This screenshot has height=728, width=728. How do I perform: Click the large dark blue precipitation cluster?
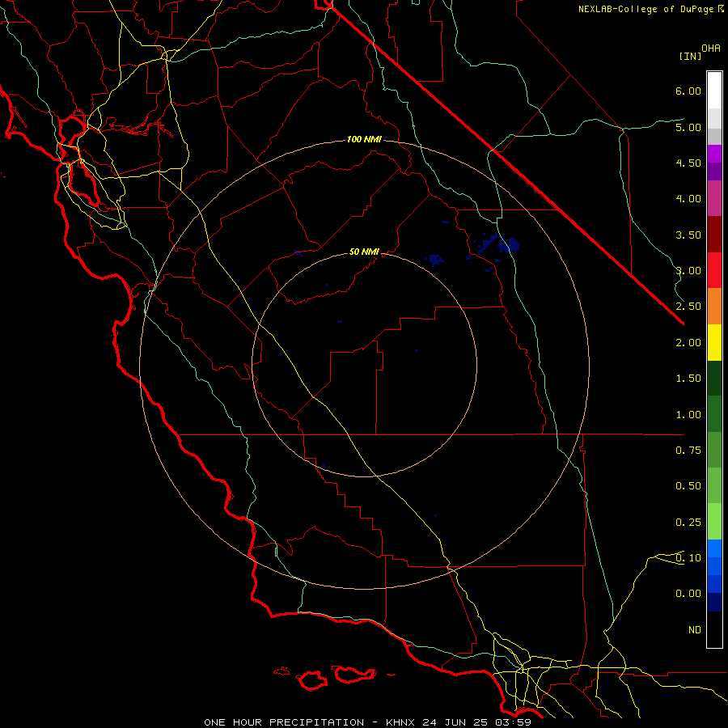499,244
